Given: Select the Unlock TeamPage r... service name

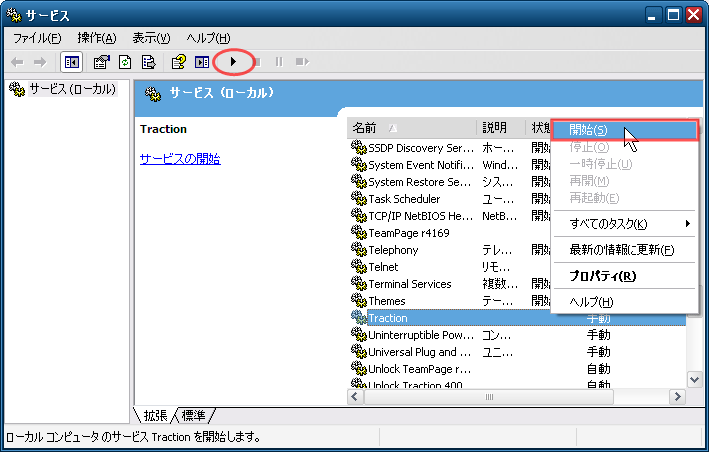Looking at the screenshot, I should coord(420,369).
